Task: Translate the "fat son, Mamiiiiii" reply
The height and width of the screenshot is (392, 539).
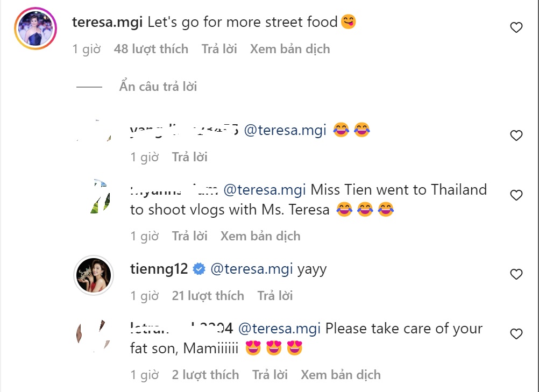Action: click(x=341, y=374)
